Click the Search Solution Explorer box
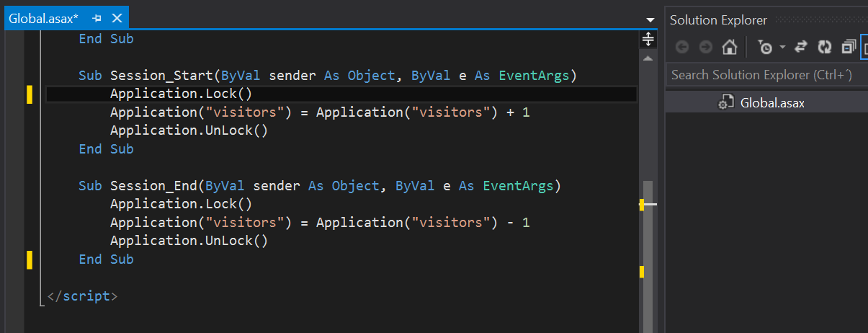Image resolution: width=868 pixels, height=333 pixels. pyautogui.click(x=764, y=75)
